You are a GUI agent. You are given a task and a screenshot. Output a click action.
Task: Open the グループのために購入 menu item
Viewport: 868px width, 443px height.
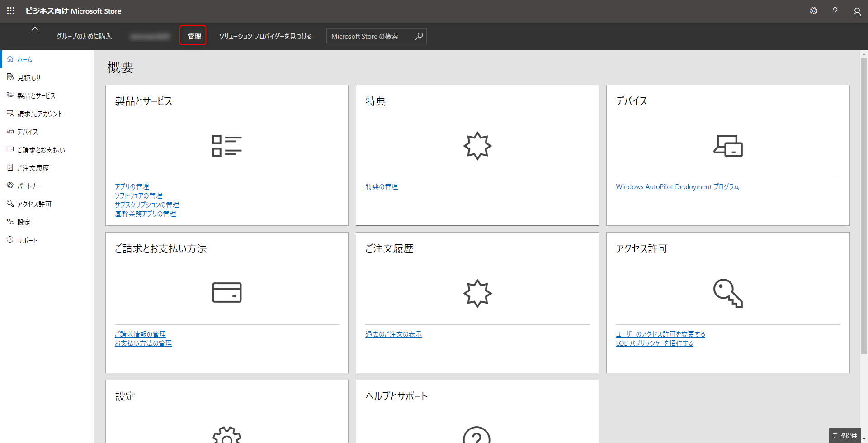84,36
